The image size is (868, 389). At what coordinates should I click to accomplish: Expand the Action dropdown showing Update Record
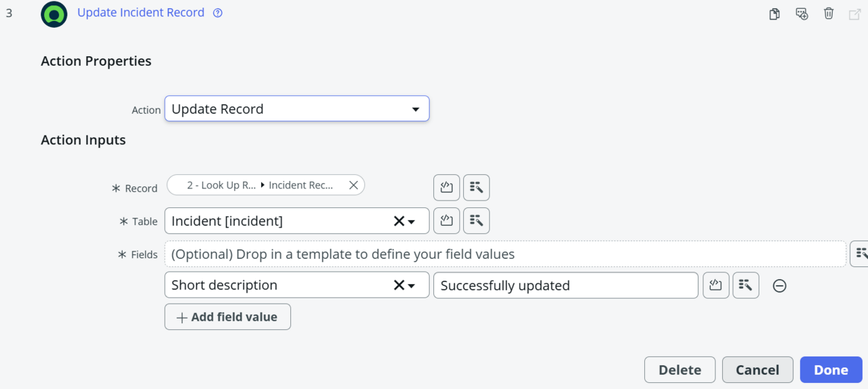click(416, 109)
